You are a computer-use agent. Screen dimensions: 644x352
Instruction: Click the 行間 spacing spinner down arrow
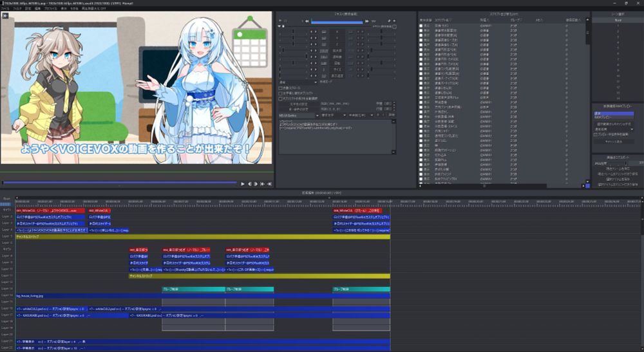tap(394, 110)
